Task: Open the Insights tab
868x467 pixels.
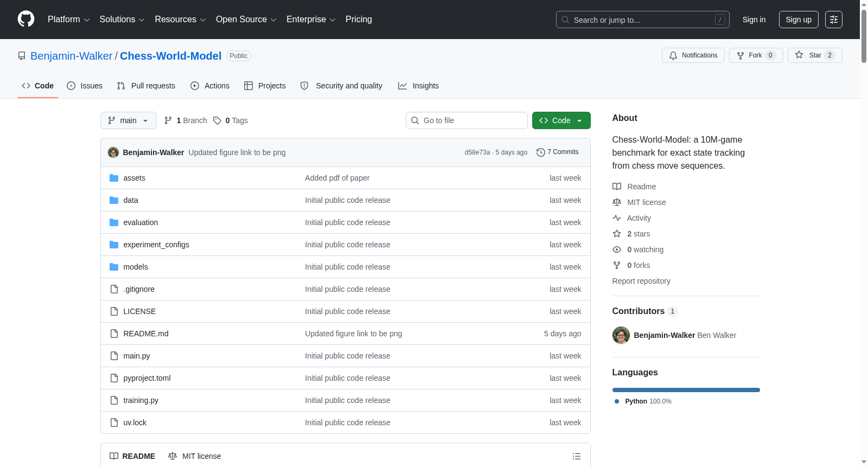Action: pyautogui.click(x=418, y=86)
